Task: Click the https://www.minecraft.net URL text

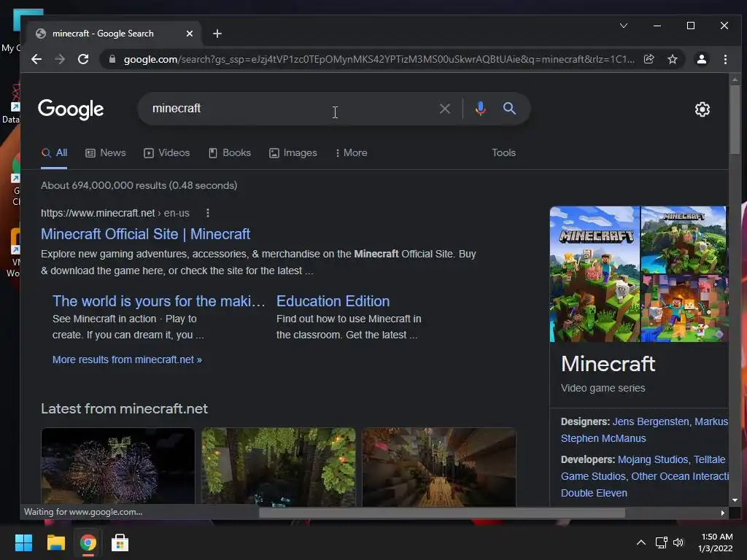Action: tap(98, 214)
